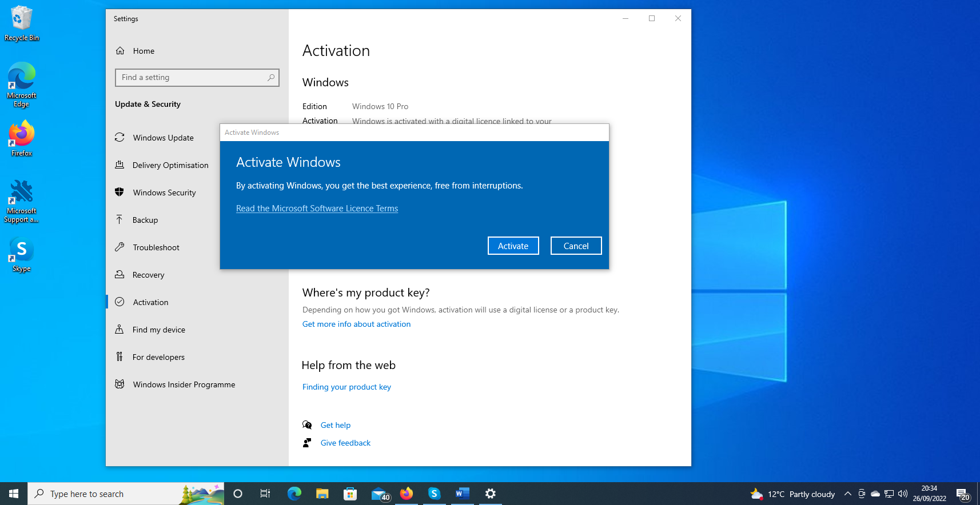Open File Explorer from the taskbar
980x505 pixels.
tap(322, 494)
